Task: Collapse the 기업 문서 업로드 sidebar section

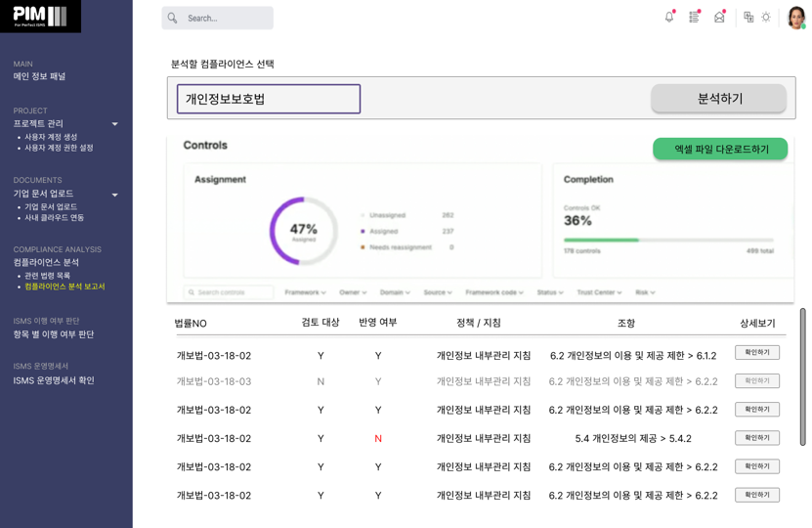Action: (114, 195)
